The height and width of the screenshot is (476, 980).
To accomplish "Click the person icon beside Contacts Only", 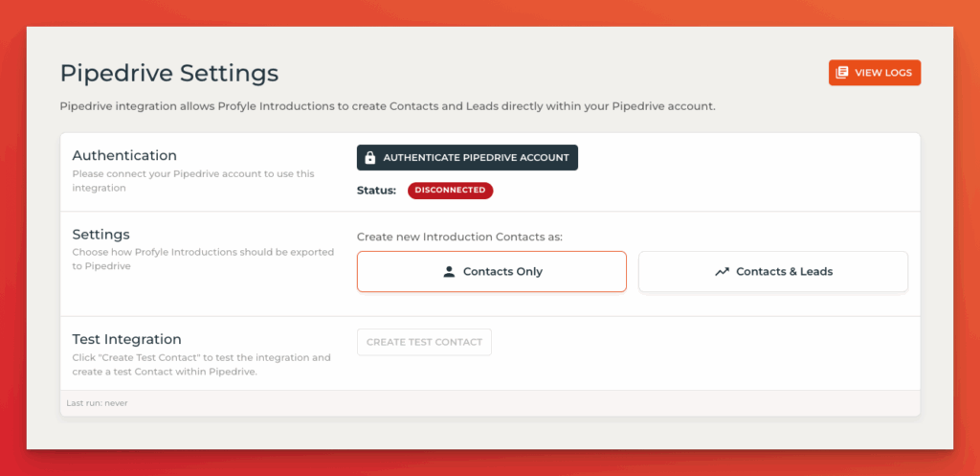I will pos(449,271).
